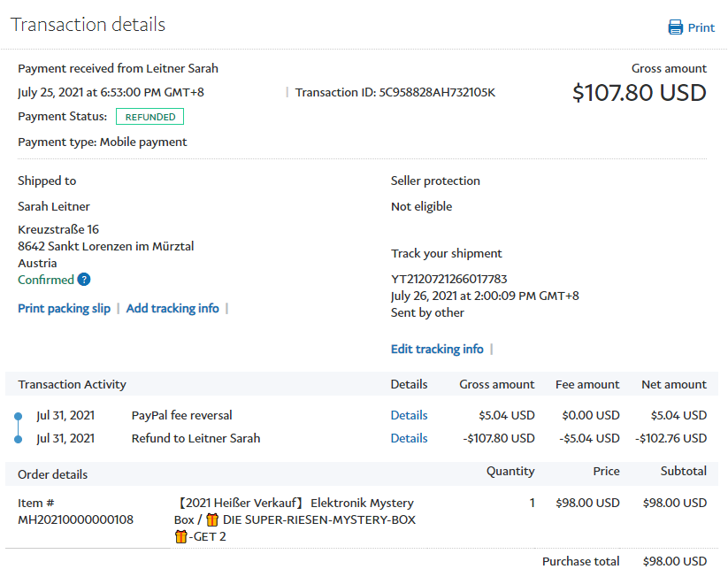Click the green Confirmed address status
Screen dimensions: 728x577
pyautogui.click(x=46, y=280)
